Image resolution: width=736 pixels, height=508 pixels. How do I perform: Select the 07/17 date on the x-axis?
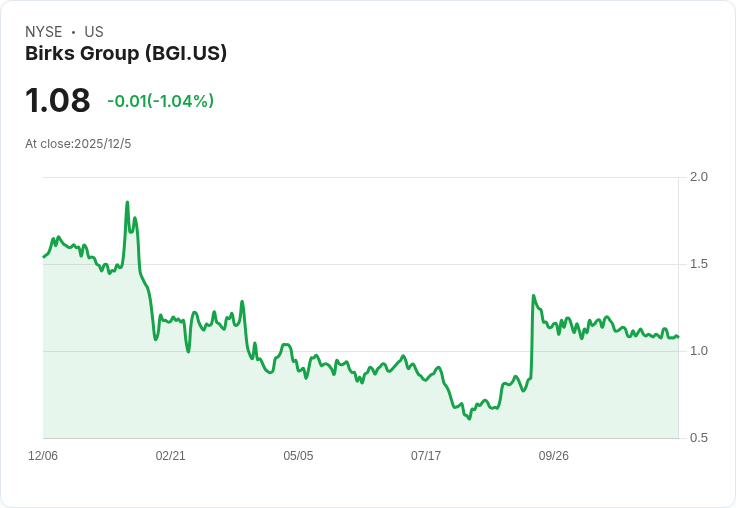tap(426, 456)
